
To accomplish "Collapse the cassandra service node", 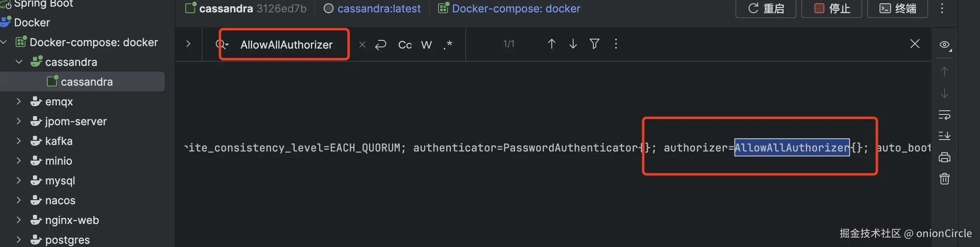I will click(19, 62).
